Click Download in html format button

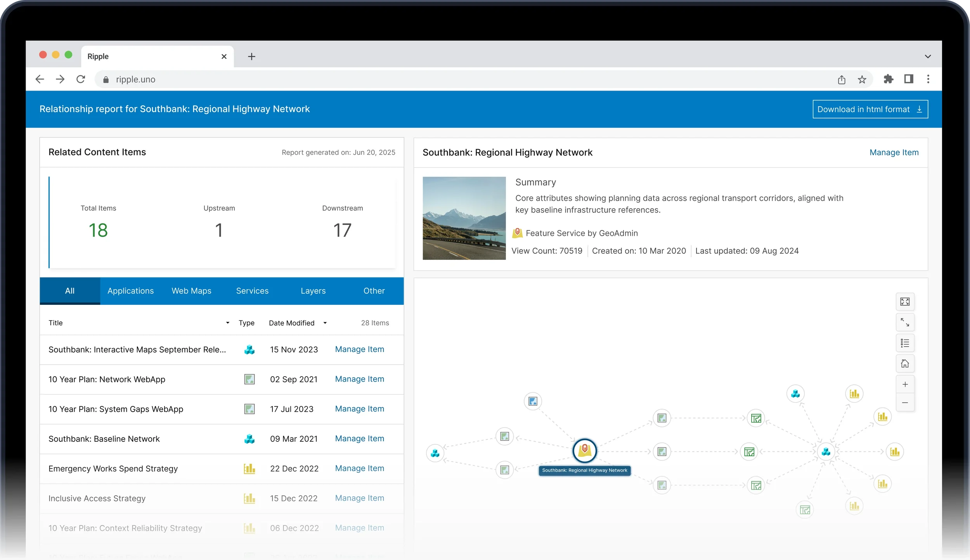pos(870,109)
